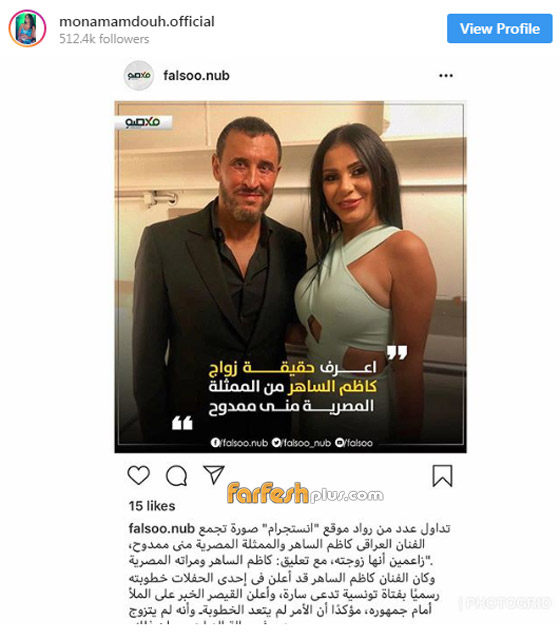Image resolution: width=560 pixels, height=640 pixels.
Task: Save the post with the bookmark icon
Action: coord(442,476)
